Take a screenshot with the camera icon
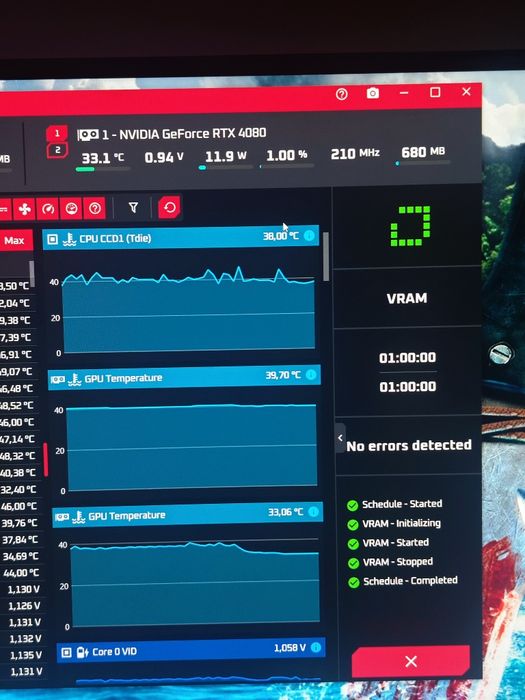 [373, 93]
